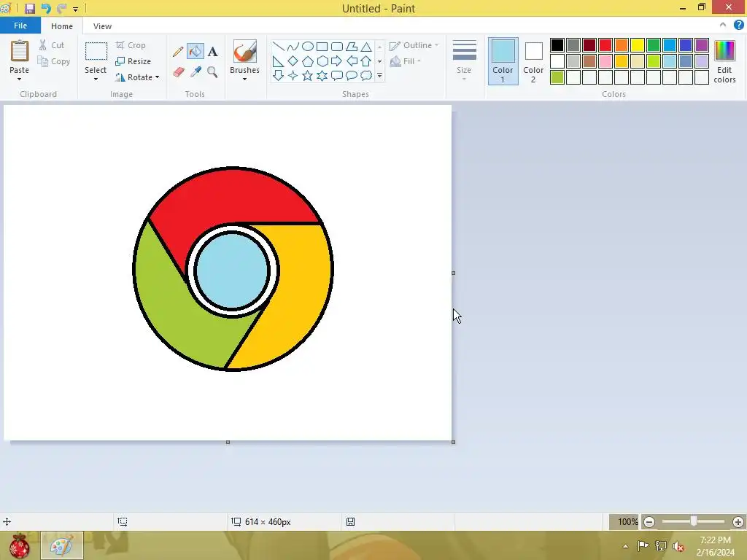Choose the Oval callout shape
Image resolution: width=747 pixels, height=560 pixels.
(352, 75)
